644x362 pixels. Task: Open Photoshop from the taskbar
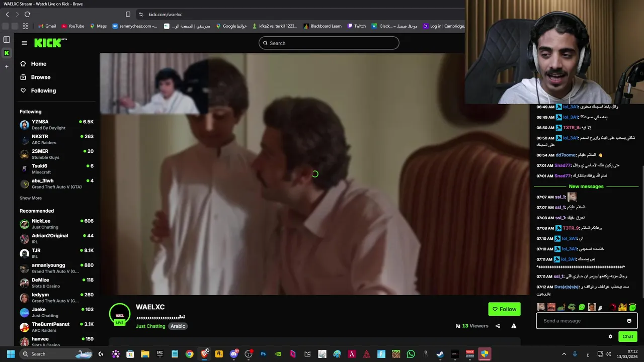point(263,354)
